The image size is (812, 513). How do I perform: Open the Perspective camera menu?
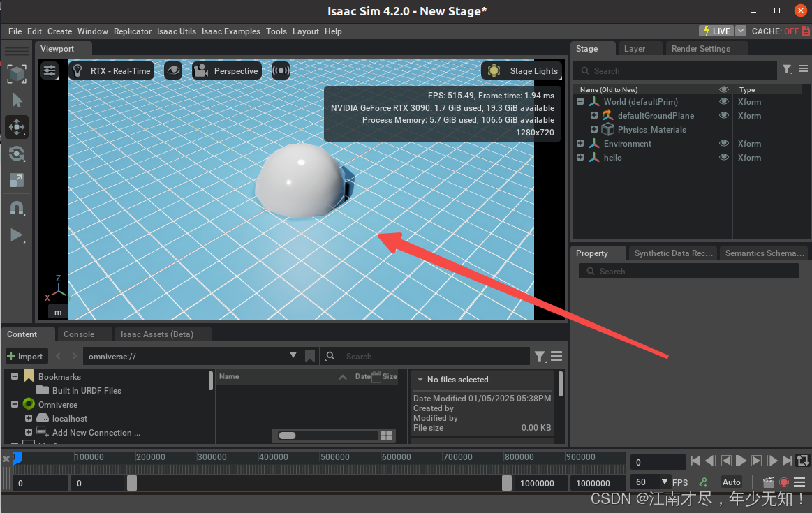click(x=226, y=71)
